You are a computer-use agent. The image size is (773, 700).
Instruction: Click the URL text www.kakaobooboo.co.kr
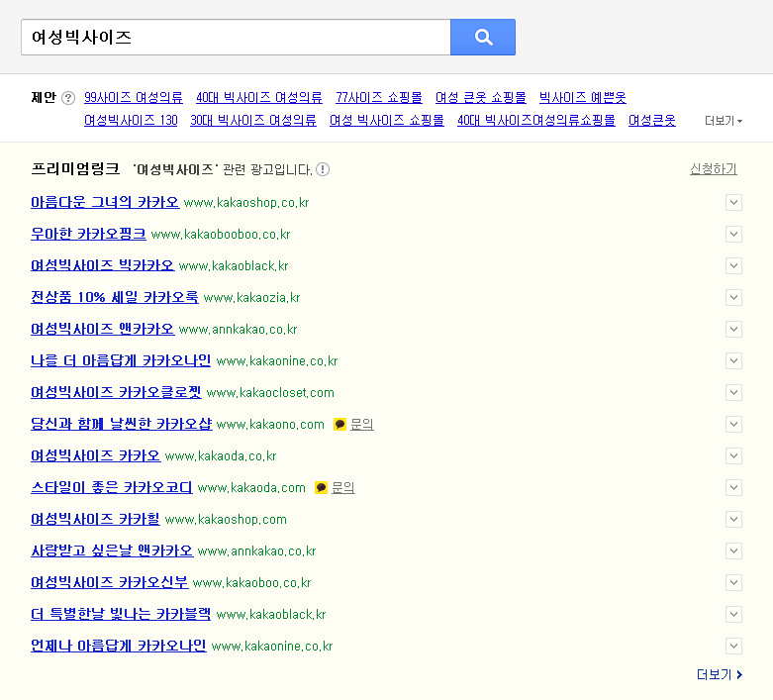221,235
